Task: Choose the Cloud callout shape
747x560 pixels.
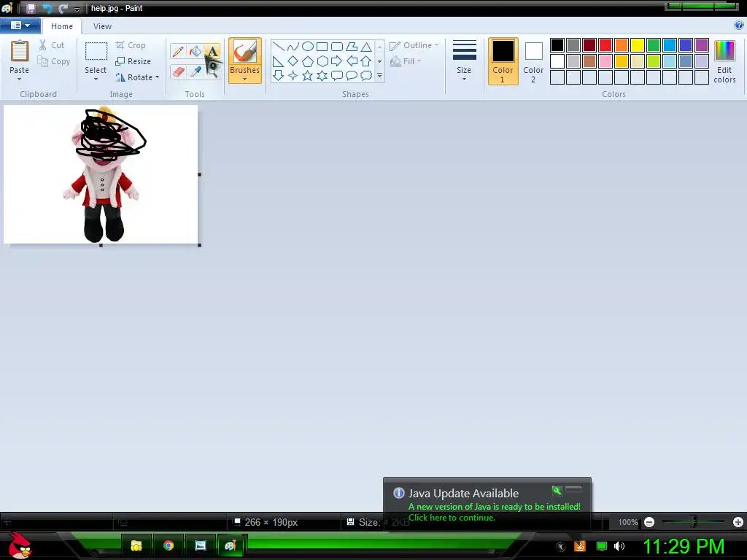Action: [x=366, y=75]
